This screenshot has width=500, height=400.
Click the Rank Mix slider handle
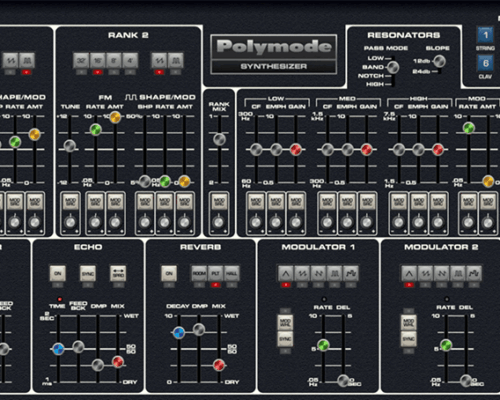click(x=219, y=139)
